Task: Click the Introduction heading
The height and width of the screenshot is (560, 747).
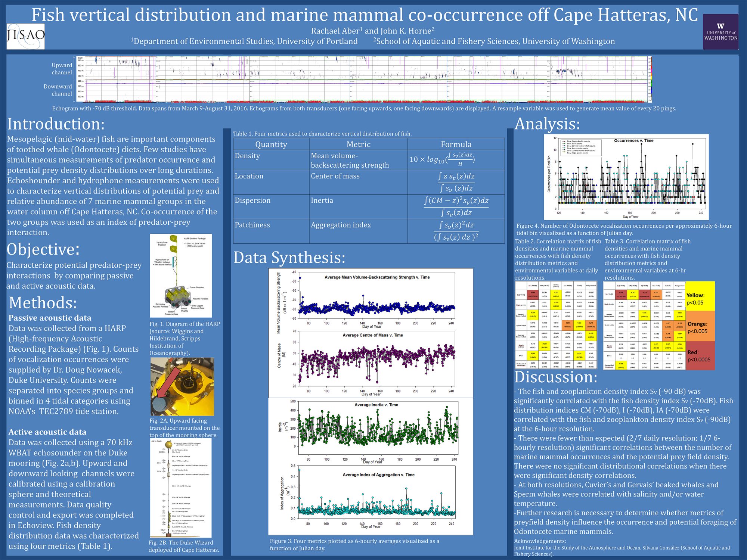Action: point(56,124)
